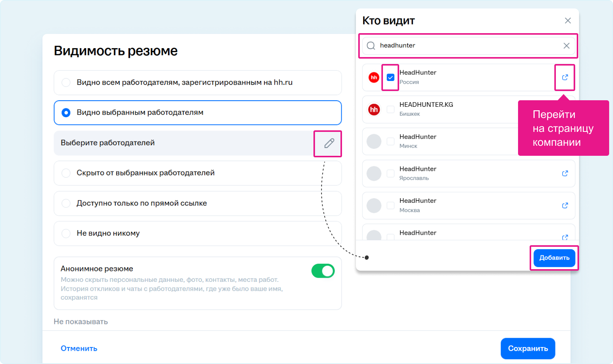
Task: Open HeadHunter Россия company page link icon
Action: point(565,78)
